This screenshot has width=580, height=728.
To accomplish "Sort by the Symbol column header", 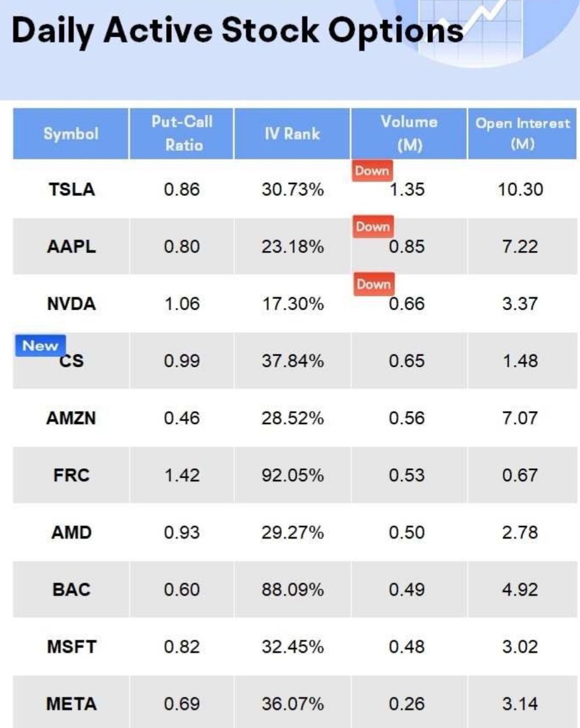I will 71,134.
